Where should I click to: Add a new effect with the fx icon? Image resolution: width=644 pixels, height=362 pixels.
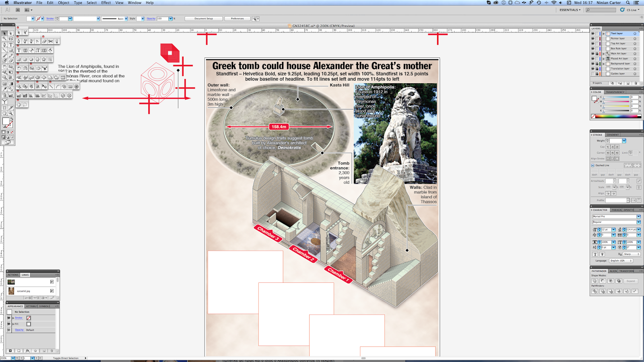coord(27,351)
